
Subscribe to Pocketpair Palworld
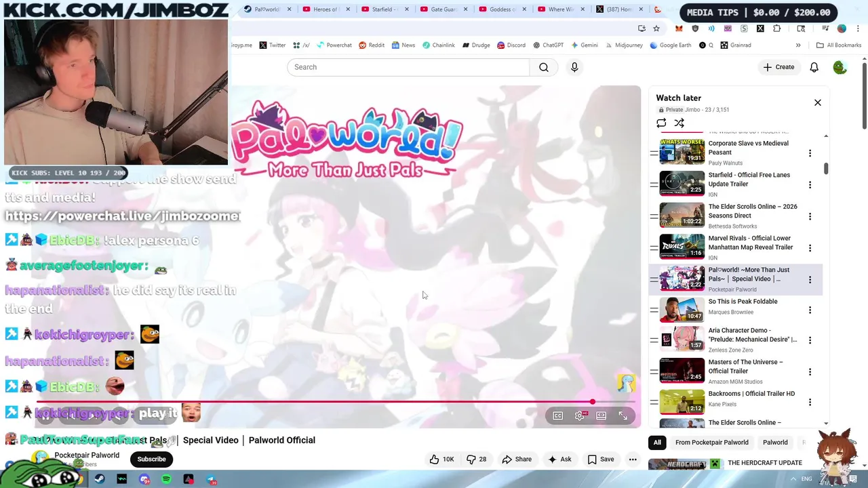151,459
